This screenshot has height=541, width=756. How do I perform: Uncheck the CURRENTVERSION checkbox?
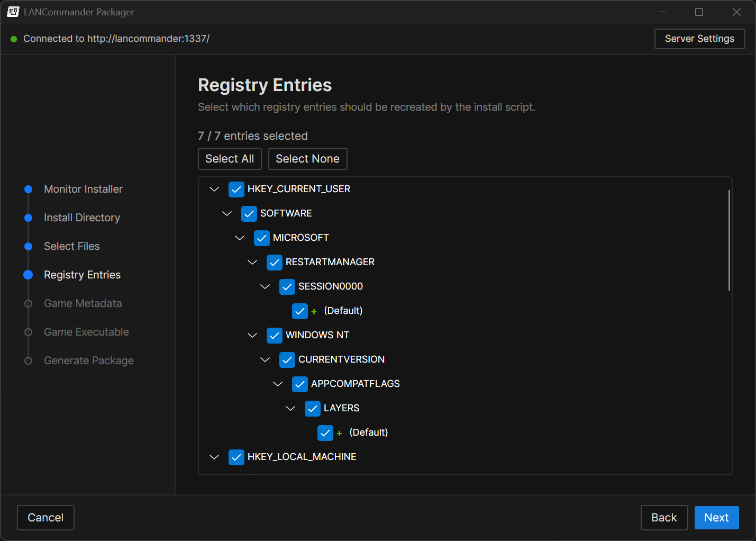pyautogui.click(x=287, y=360)
